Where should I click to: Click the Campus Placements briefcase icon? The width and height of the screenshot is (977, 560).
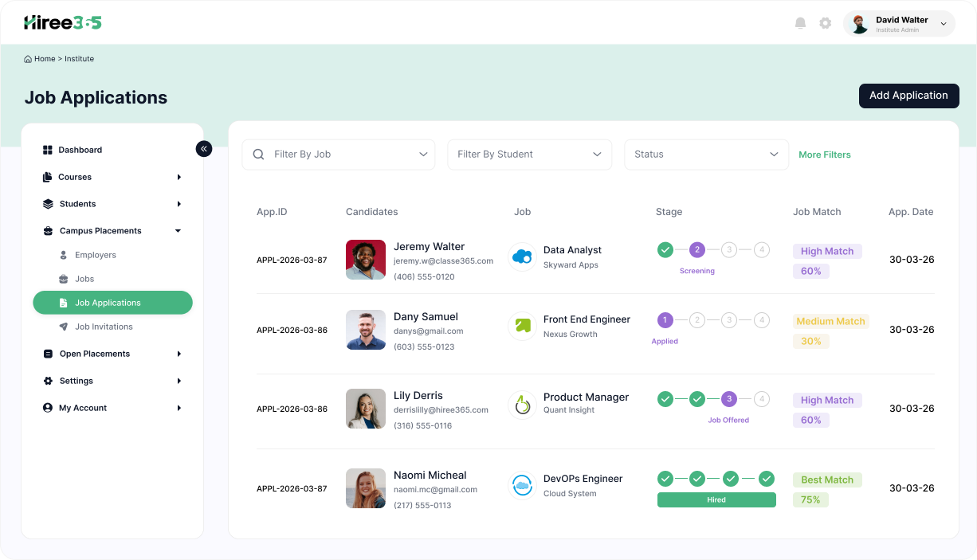pos(48,231)
